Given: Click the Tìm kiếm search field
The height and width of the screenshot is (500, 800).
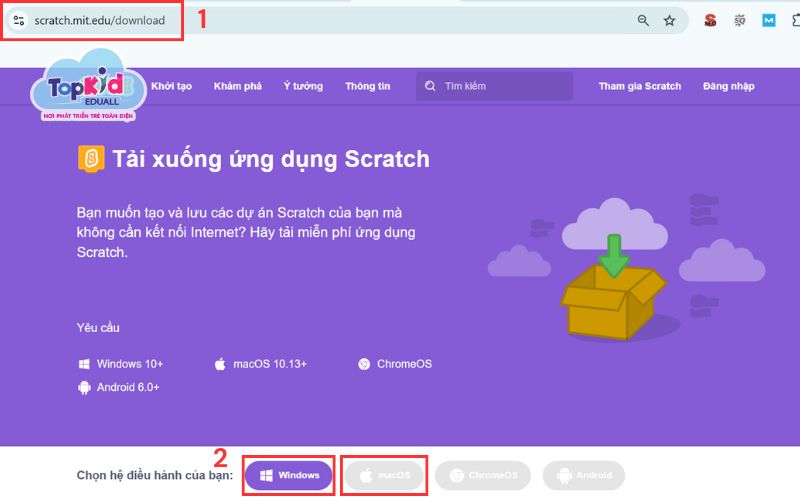Looking at the screenshot, I should tap(494, 86).
